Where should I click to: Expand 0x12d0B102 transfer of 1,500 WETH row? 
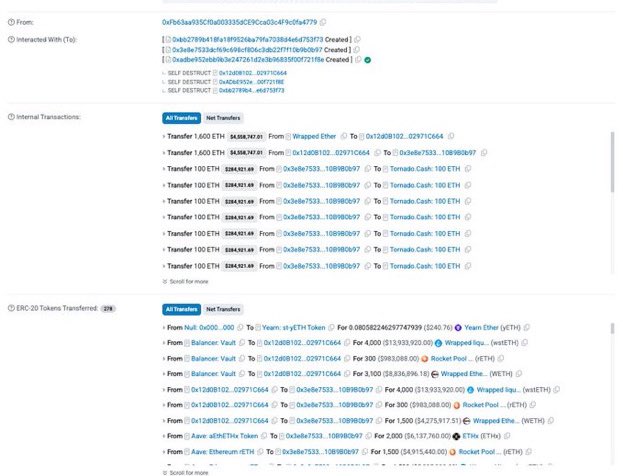(x=164, y=421)
